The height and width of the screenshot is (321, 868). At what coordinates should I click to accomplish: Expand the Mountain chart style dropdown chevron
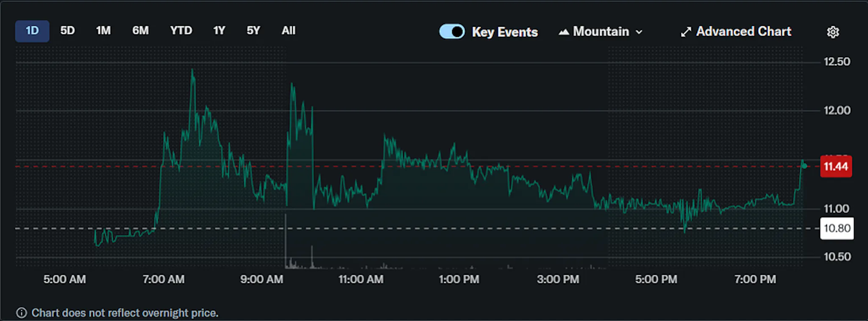point(639,32)
